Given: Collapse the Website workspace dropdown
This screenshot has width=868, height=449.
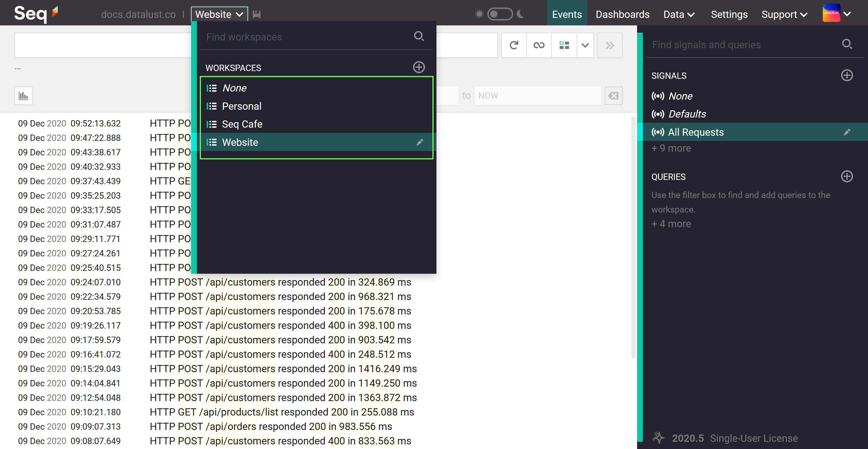Looking at the screenshot, I should click(219, 14).
